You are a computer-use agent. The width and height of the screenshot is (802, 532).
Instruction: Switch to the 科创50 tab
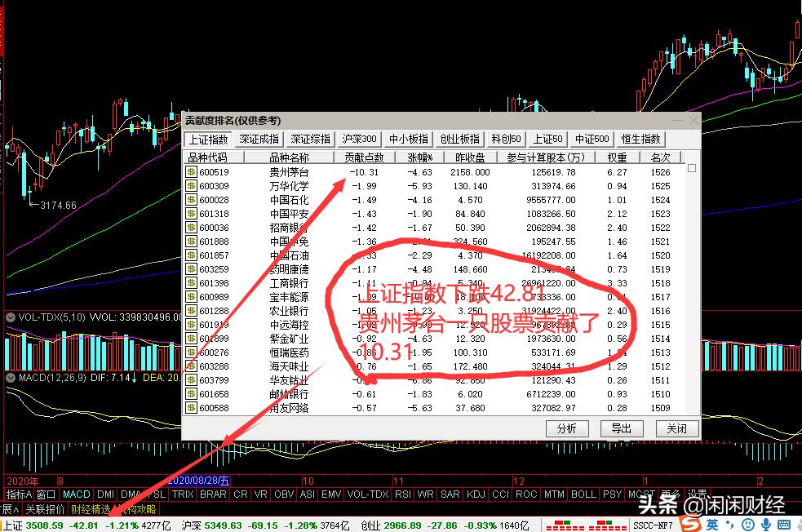coord(506,139)
